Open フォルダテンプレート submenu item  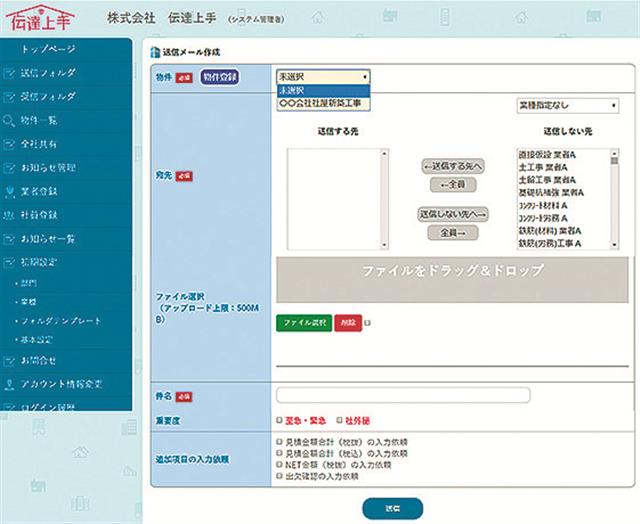click(61, 319)
